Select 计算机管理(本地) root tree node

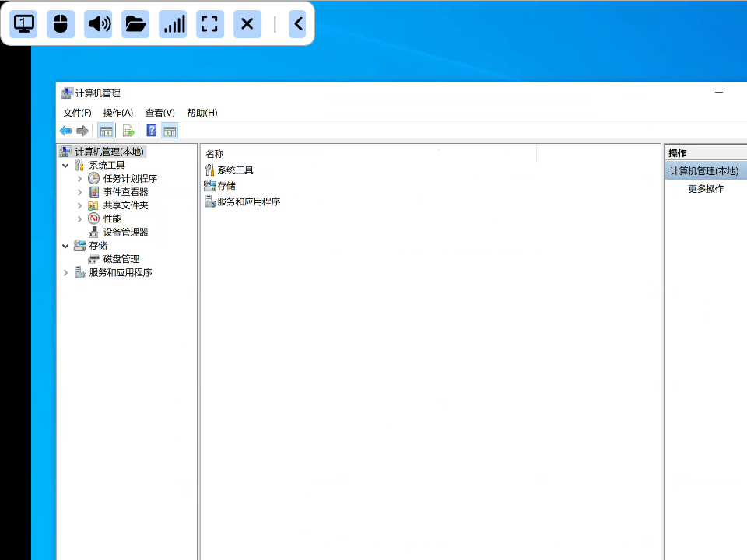tap(109, 152)
